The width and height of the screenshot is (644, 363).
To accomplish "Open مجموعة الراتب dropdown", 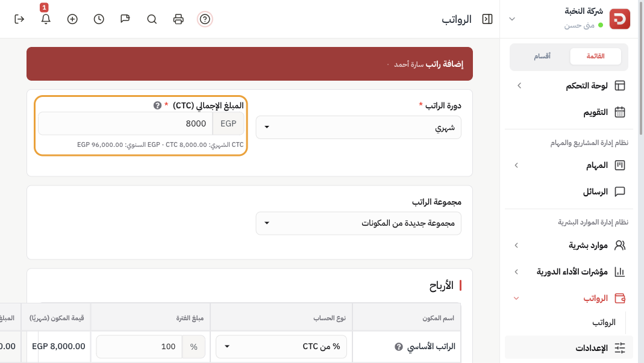I will pos(358,223).
